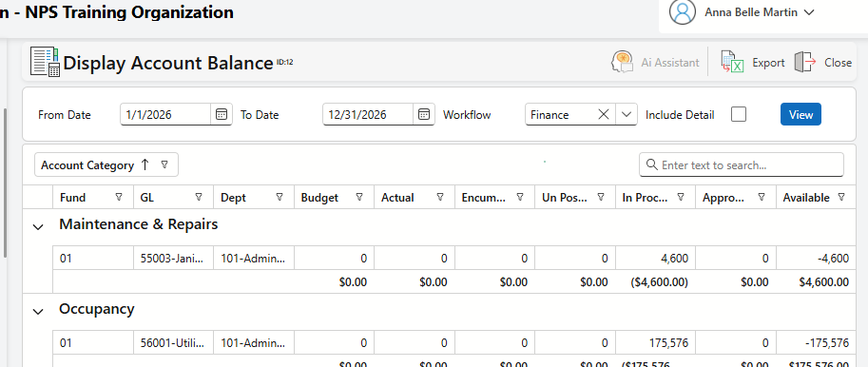This screenshot has height=367, width=868.
Task: Click the From Date field showing 1/1/2026
Action: click(x=166, y=115)
